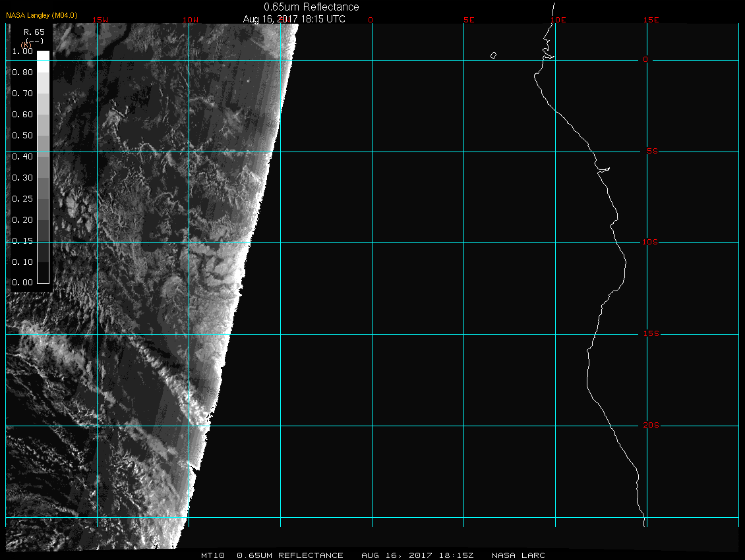Click the "Aug 16, 2017 18:15 UTC" timestamp

click(294, 19)
